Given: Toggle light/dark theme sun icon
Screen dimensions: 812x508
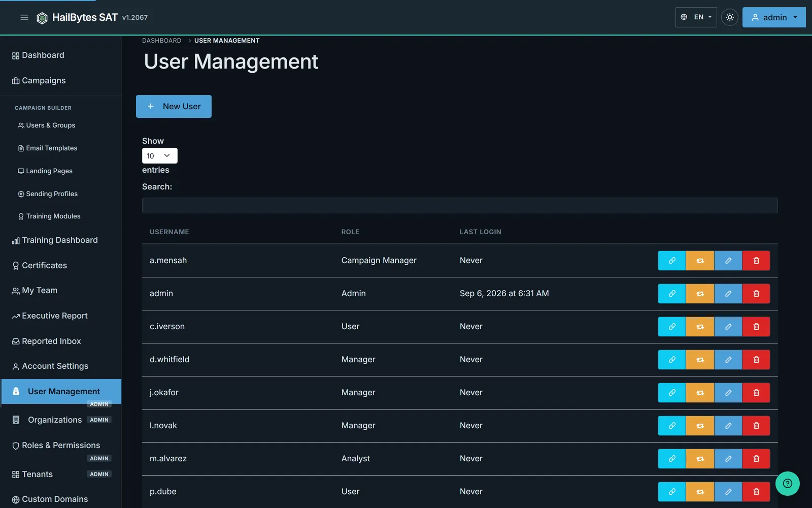Looking at the screenshot, I should [x=729, y=17].
